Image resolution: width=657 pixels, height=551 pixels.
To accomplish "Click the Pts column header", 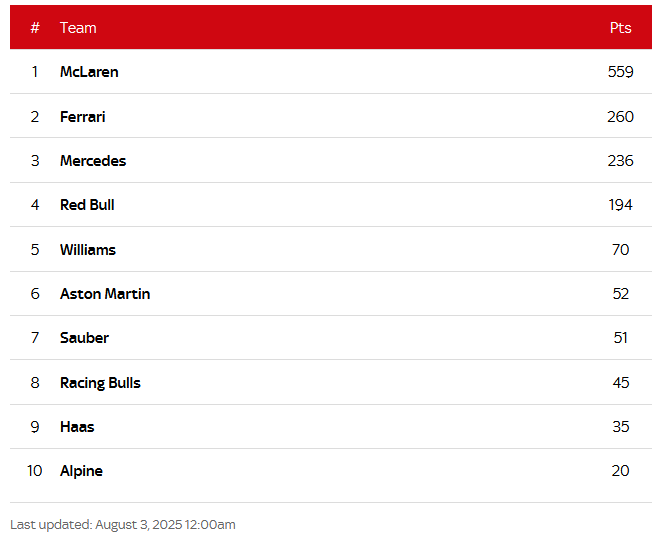I will [620, 28].
